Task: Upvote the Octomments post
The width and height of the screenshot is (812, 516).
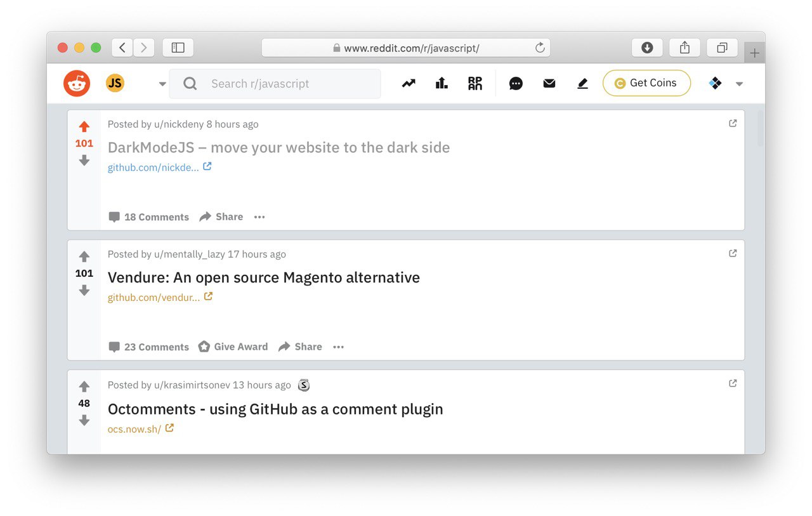Action: tap(84, 387)
